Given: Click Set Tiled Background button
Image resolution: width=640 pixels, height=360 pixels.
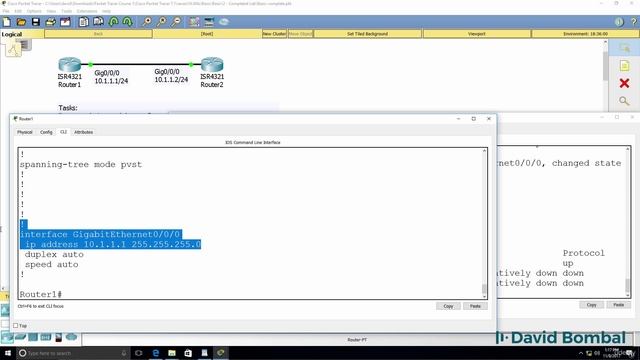Looking at the screenshot, I should (x=367, y=34).
